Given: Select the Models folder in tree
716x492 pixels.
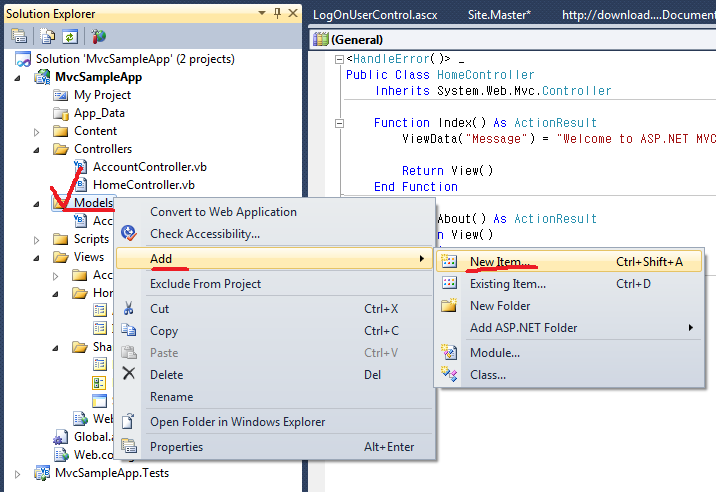Looking at the screenshot, I should click(x=93, y=203).
